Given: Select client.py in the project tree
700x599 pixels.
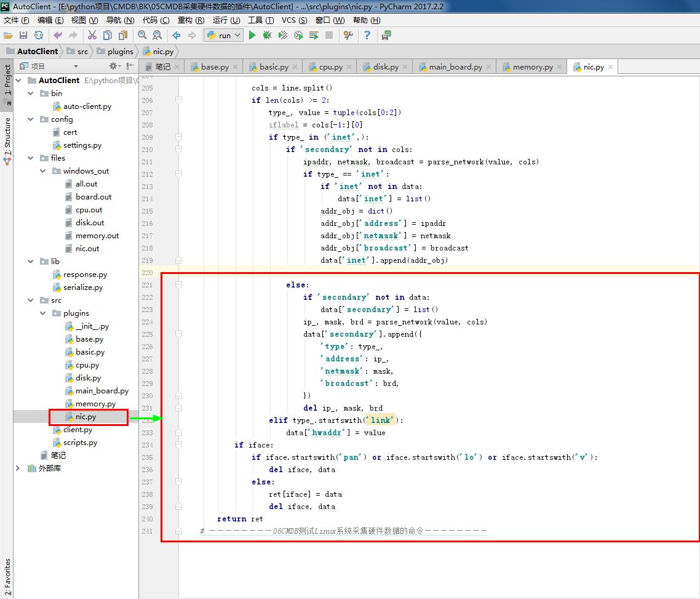Looking at the screenshot, I should click(78, 429).
